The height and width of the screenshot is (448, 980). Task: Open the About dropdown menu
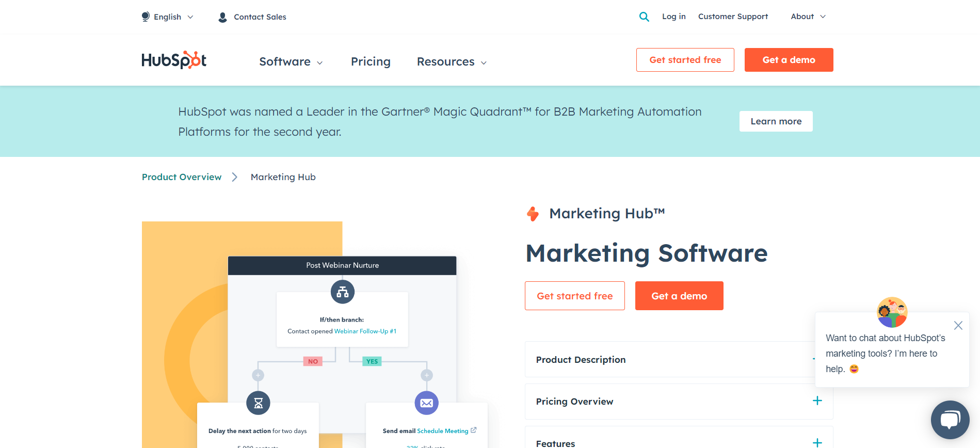point(808,17)
